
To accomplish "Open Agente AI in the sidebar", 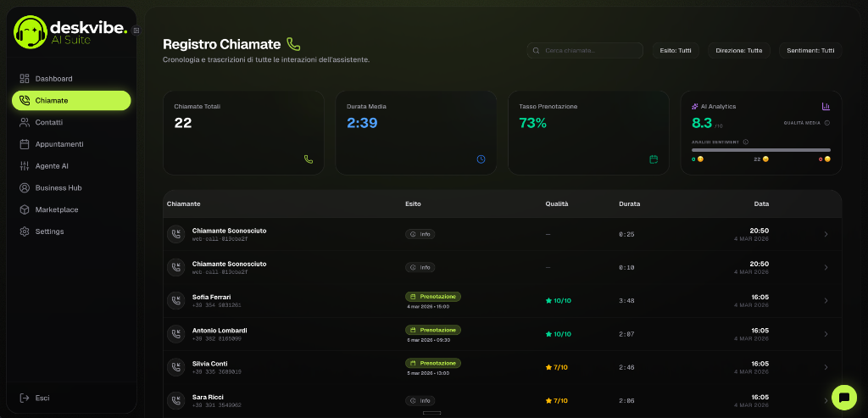I will coord(52,166).
